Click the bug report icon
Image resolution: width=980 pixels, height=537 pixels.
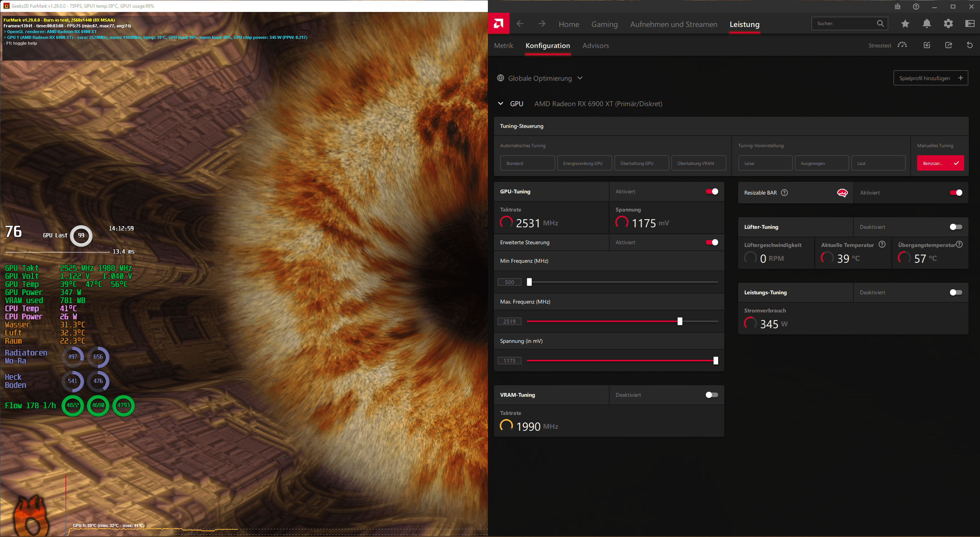click(898, 7)
